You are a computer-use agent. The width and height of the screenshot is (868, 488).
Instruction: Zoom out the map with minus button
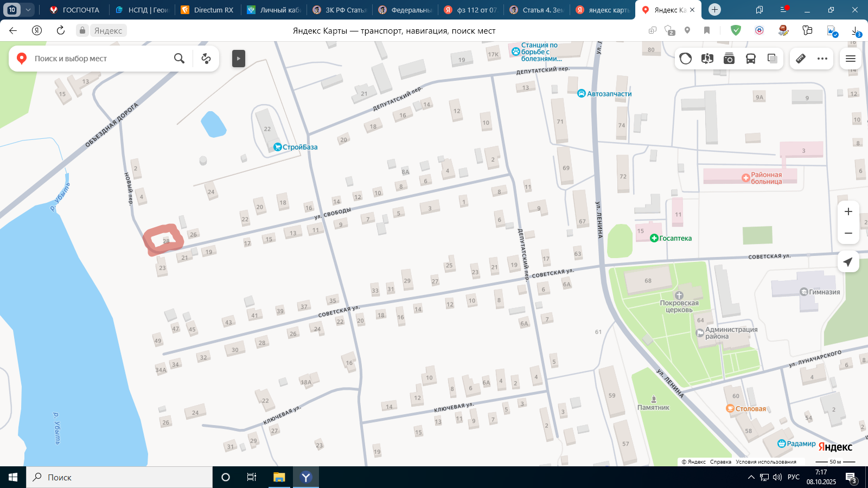848,233
